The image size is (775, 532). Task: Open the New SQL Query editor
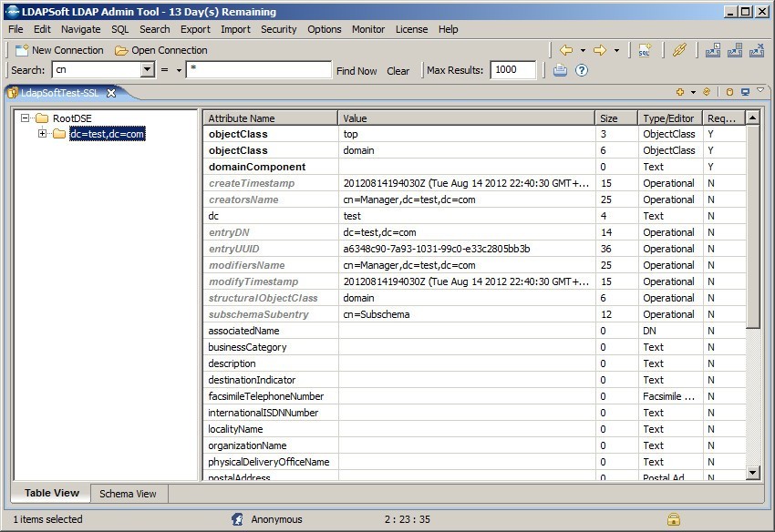click(645, 51)
